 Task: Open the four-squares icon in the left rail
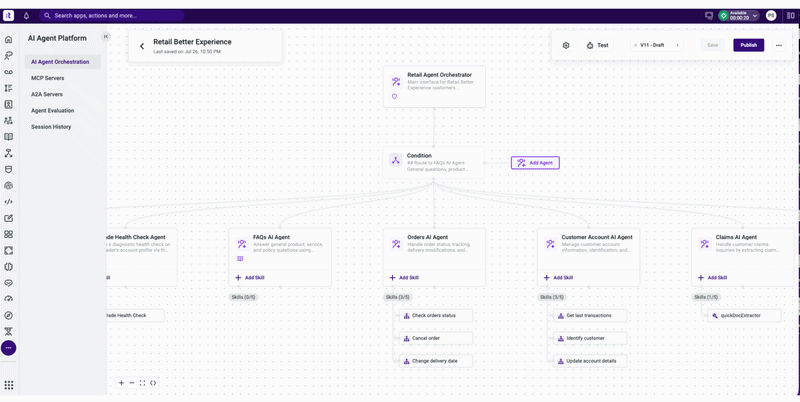point(8,234)
